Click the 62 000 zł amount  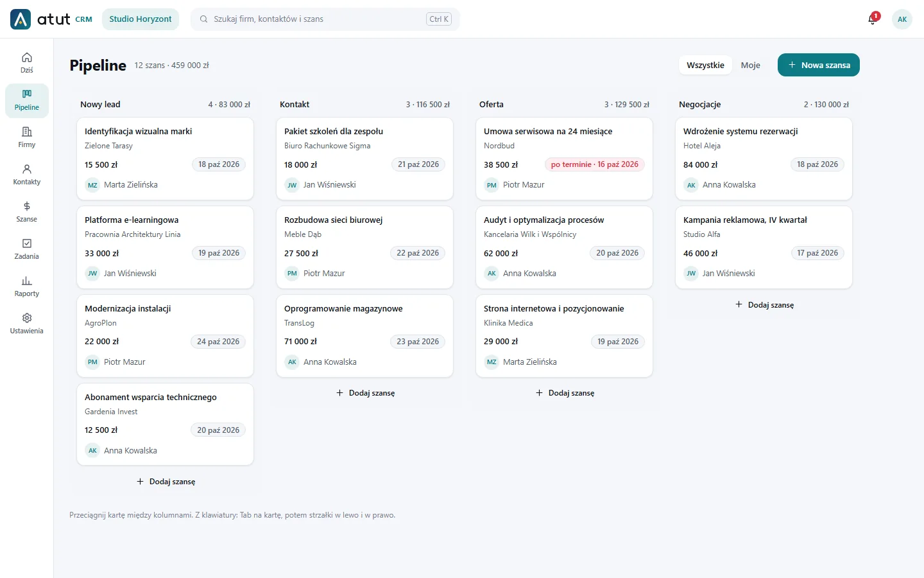tap(501, 253)
